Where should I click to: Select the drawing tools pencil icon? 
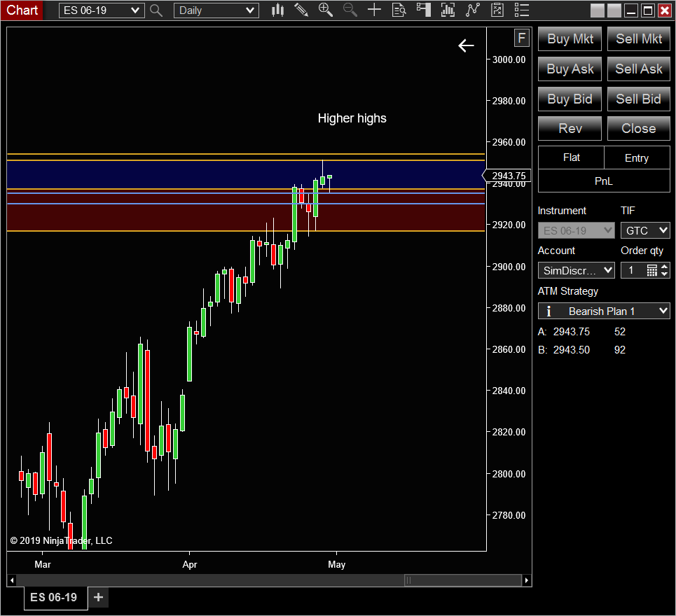point(301,10)
